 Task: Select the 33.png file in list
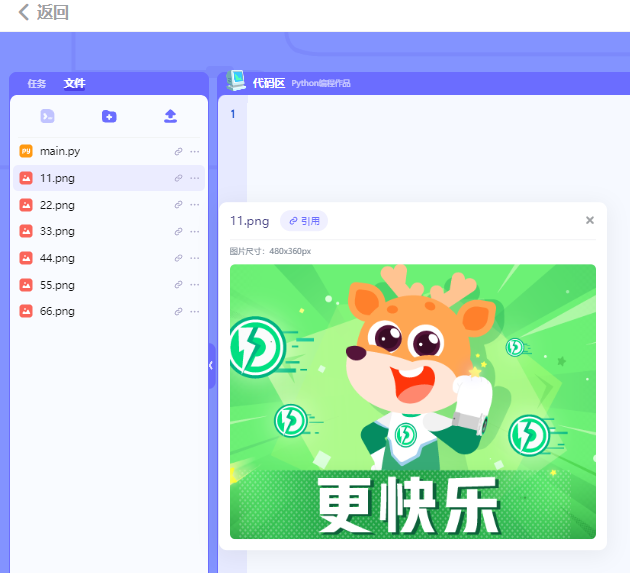[x=57, y=232]
